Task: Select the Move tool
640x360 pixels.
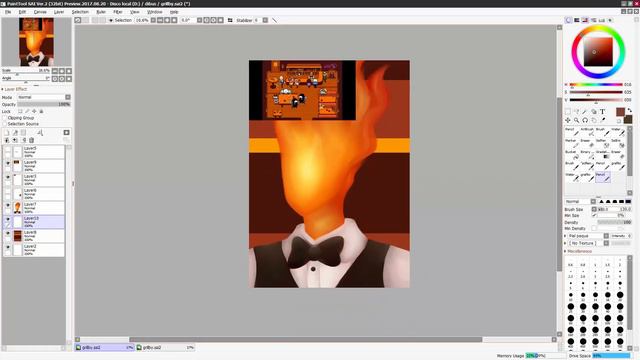Action: [568, 120]
